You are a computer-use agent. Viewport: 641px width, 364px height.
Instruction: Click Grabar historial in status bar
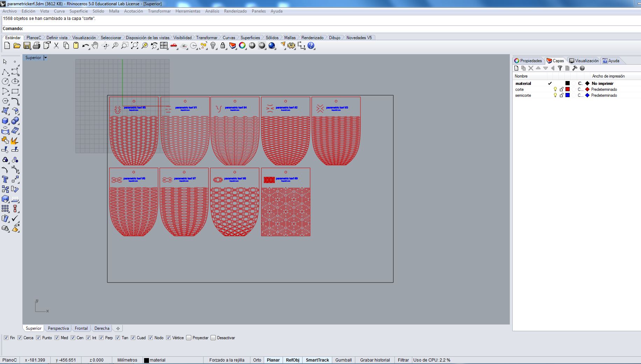[x=375, y=360]
